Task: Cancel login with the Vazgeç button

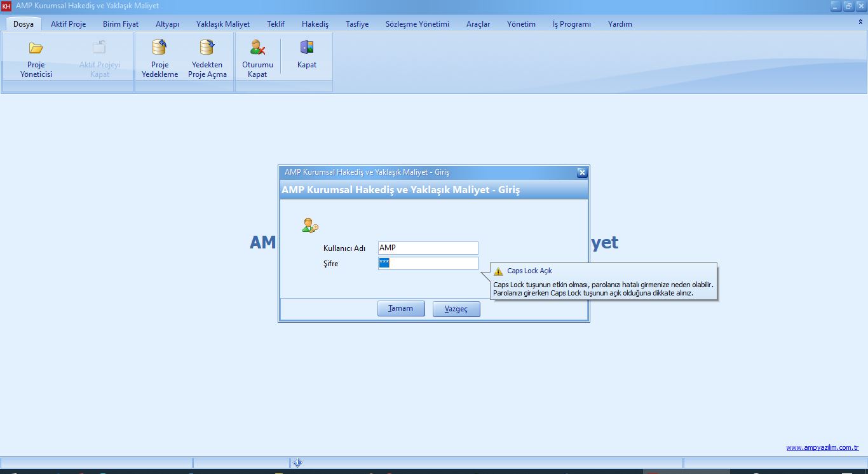Action: [456, 309]
